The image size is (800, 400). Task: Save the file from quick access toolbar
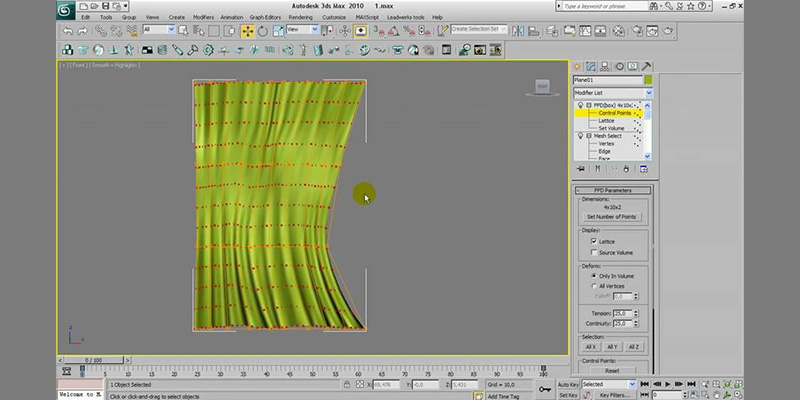pos(106,6)
